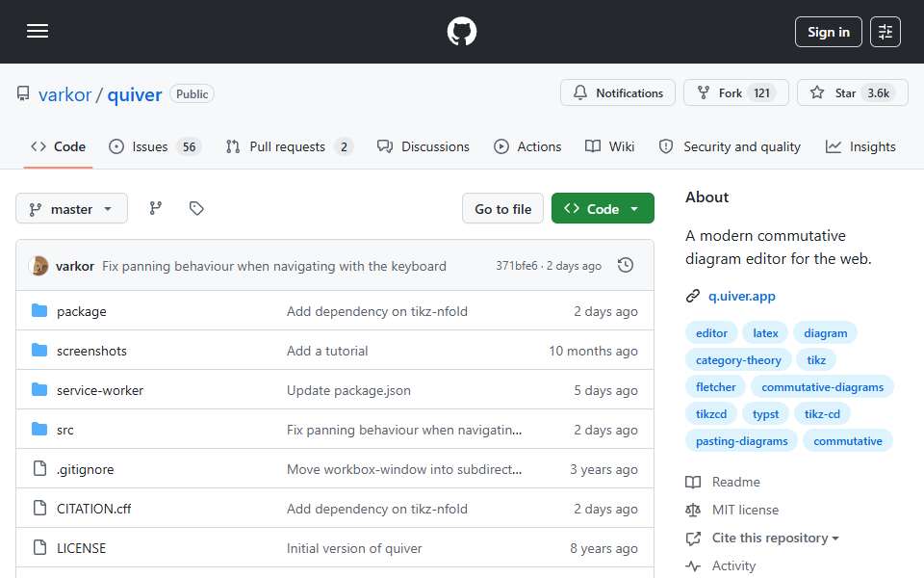Viewport: 924px width, 578px height.
Task: Open the Wiki tab
Action: pos(609,146)
